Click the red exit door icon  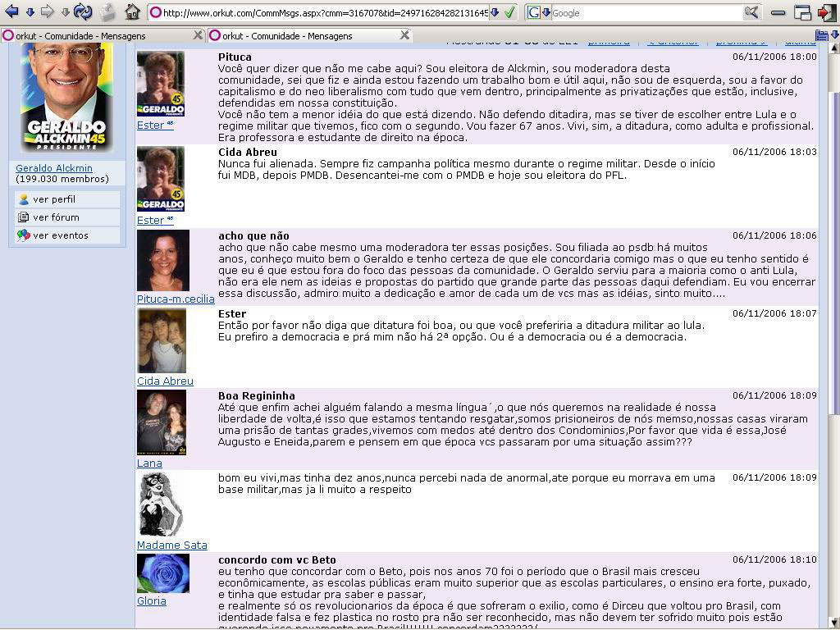tap(827, 12)
